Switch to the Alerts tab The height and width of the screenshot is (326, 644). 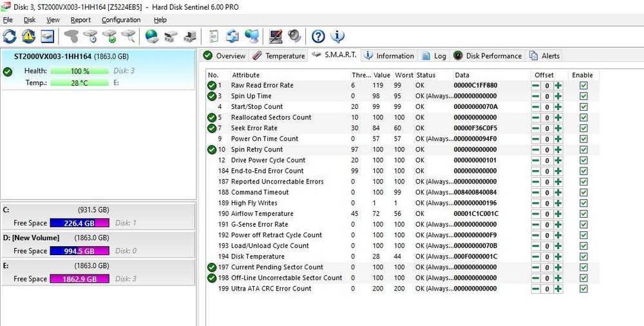coord(544,56)
